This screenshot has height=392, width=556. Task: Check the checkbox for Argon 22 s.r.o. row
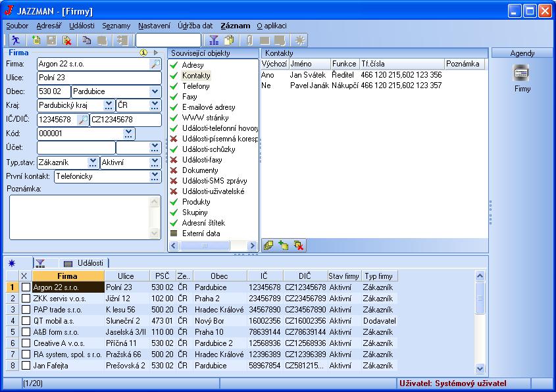pos(25,287)
